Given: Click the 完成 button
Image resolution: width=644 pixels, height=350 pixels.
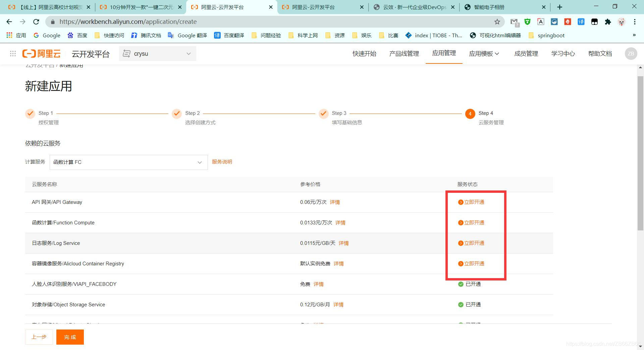Looking at the screenshot, I should click(70, 337).
